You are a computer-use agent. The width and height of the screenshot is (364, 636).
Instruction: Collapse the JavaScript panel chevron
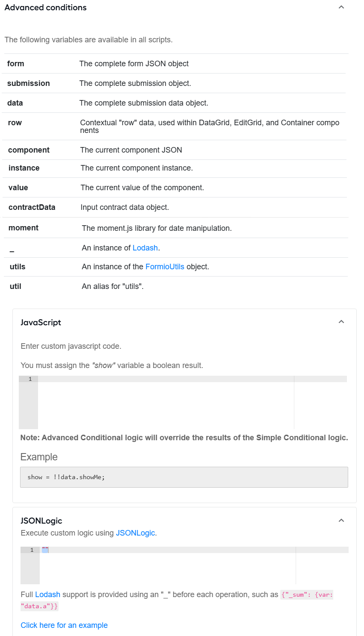pos(341,322)
